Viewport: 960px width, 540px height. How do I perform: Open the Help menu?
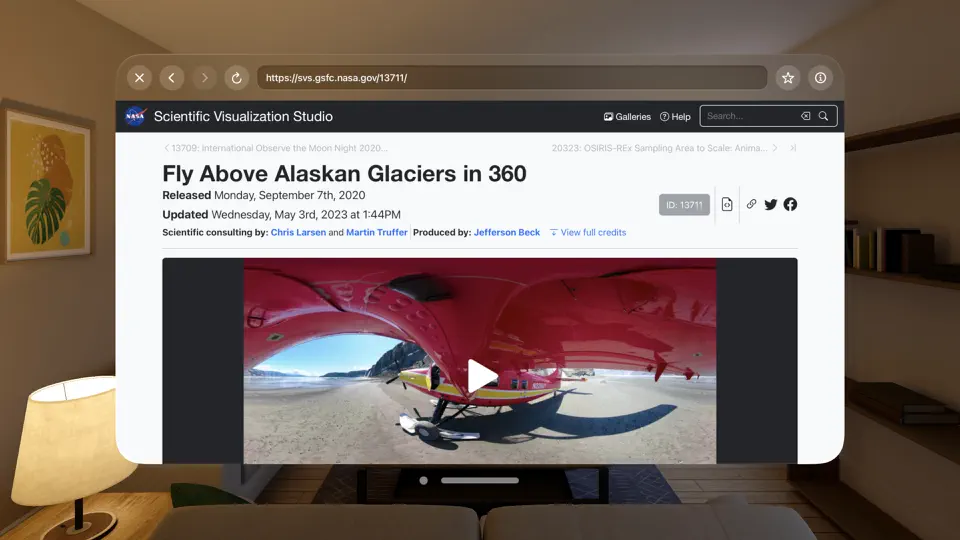click(675, 116)
